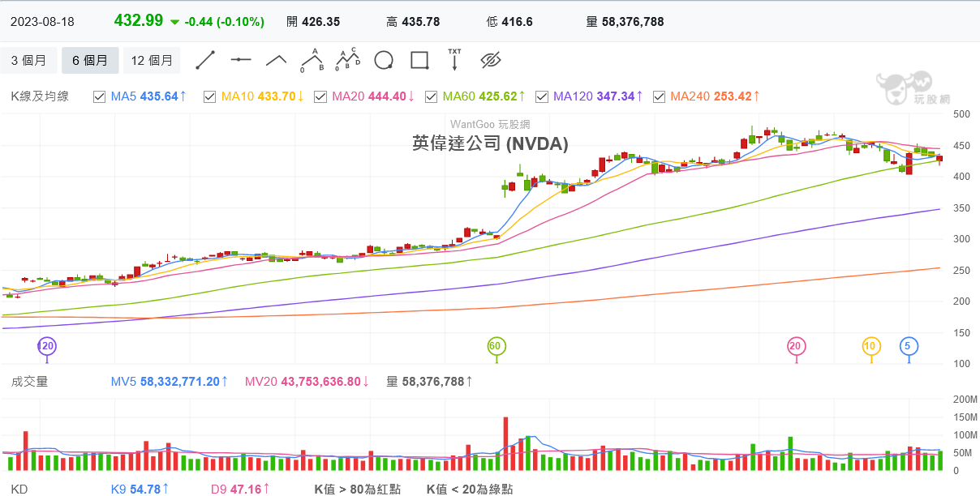Click the 500 price axis label
Viewport: 980px width, 496px height.
coord(962,114)
